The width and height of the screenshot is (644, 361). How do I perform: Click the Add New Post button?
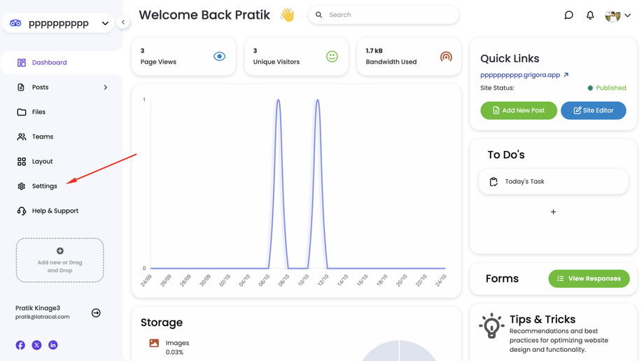pos(519,111)
